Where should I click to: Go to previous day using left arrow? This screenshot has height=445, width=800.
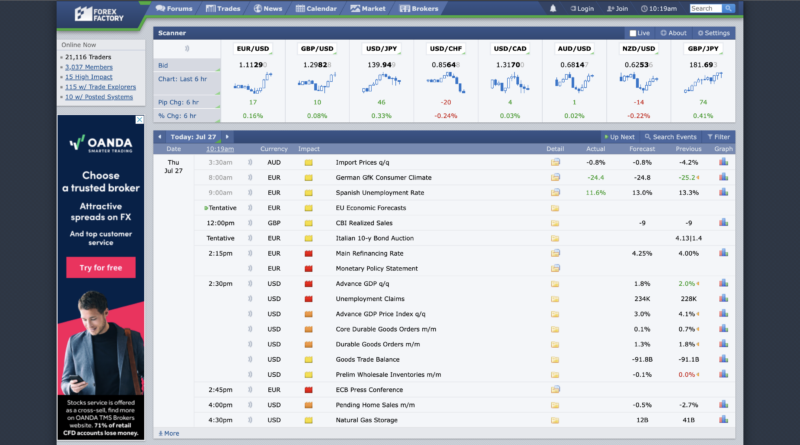(160, 136)
